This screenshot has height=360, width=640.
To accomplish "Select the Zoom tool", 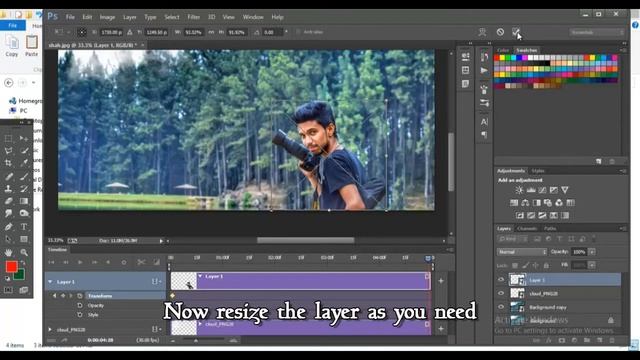I will (24, 253).
